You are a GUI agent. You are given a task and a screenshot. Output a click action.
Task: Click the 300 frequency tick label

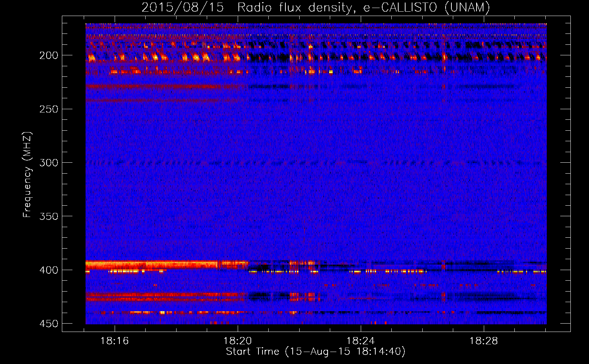click(x=49, y=163)
